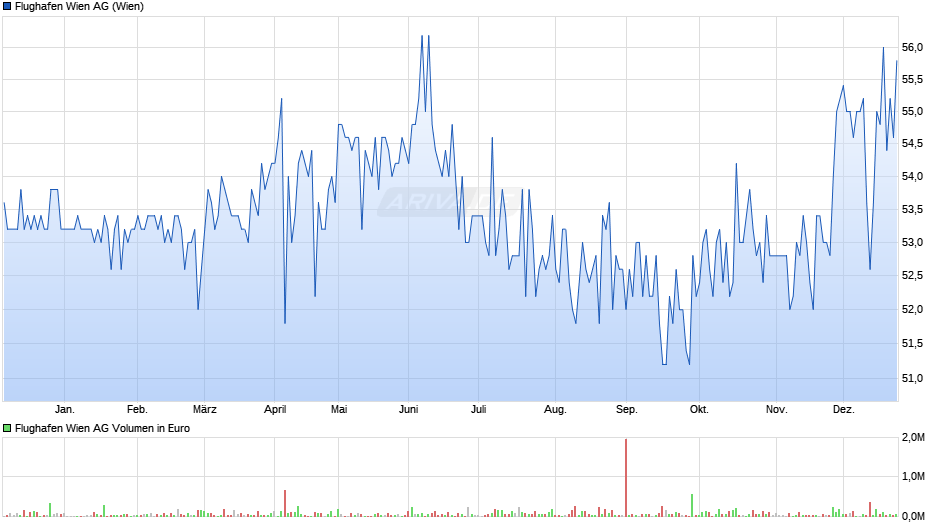Click the 54,5 price axis value
Screen dimensions: 940x526
[x=912, y=143]
